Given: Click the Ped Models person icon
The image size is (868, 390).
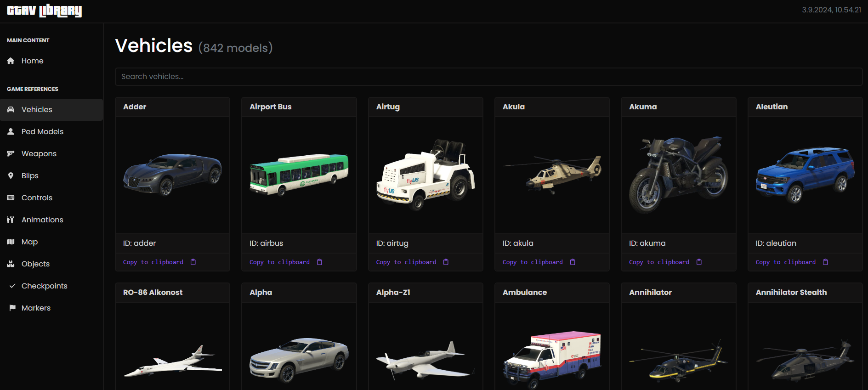Looking at the screenshot, I should tap(11, 131).
